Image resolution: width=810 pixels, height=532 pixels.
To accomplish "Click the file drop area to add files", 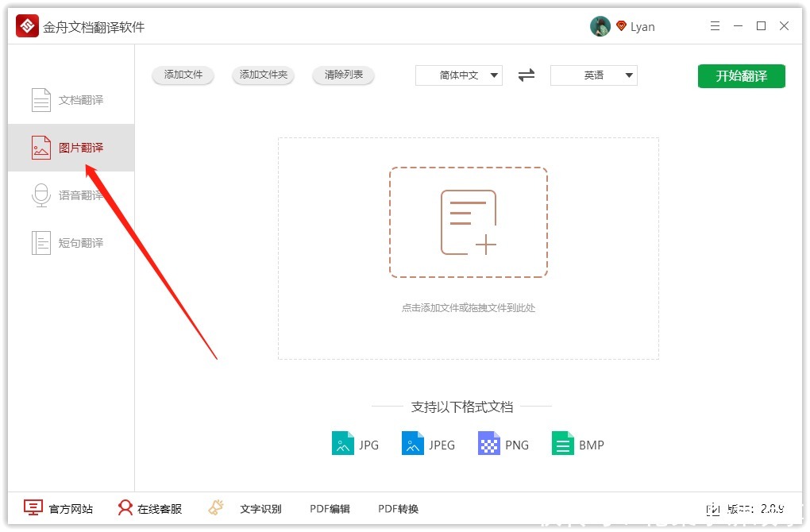I will [468, 222].
